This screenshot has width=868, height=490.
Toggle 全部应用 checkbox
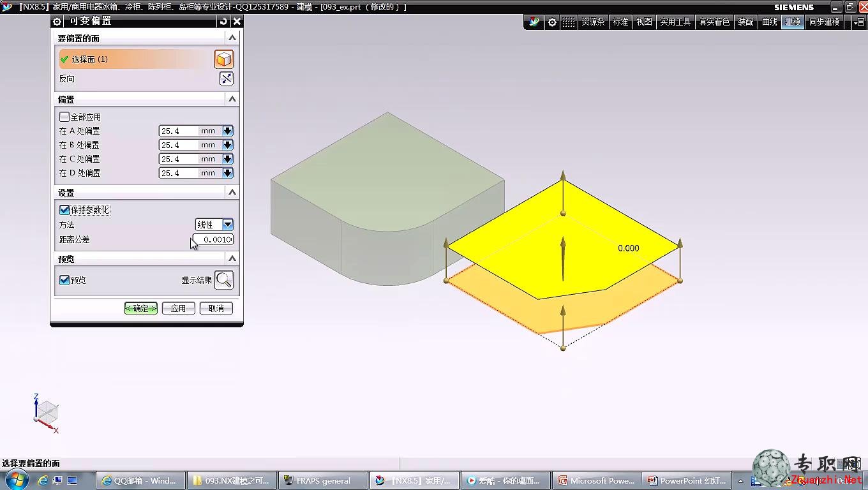(x=64, y=117)
